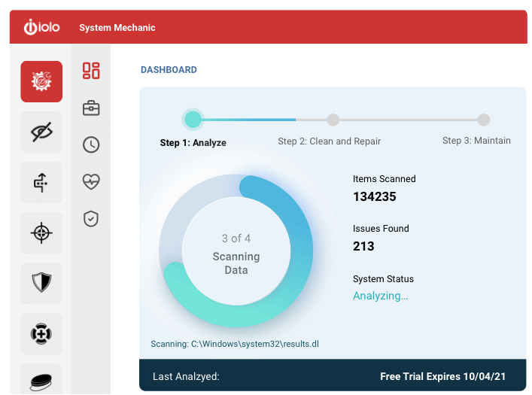Click the Step 3 Maintain marker dot

pos(484,120)
